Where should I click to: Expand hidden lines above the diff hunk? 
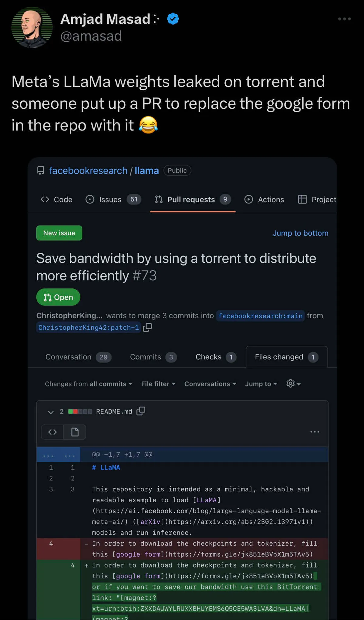tap(58, 455)
